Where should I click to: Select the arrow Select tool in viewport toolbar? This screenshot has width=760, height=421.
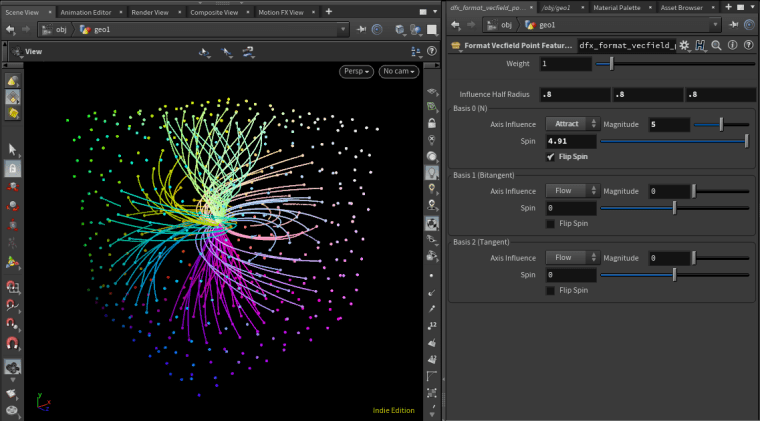tap(12, 149)
